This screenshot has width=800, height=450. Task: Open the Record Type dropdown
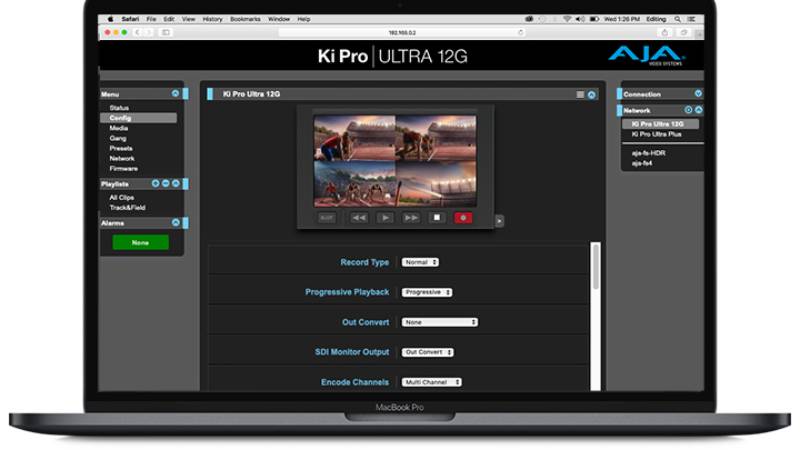click(420, 262)
